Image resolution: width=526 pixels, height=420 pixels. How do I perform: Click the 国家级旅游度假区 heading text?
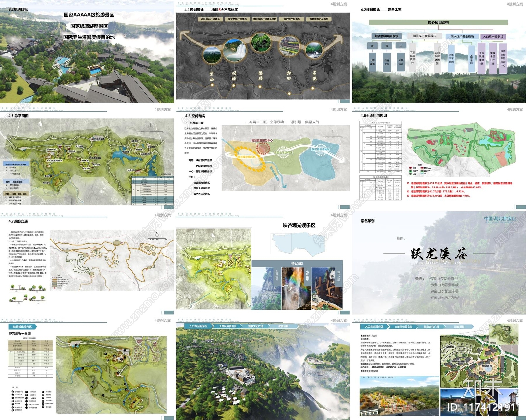pyautogui.click(x=89, y=26)
